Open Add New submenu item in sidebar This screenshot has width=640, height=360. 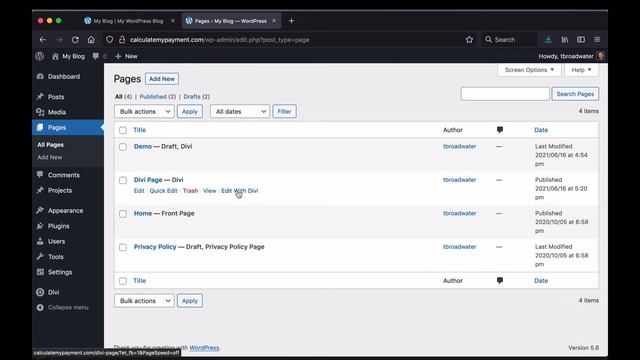[50, 157]
